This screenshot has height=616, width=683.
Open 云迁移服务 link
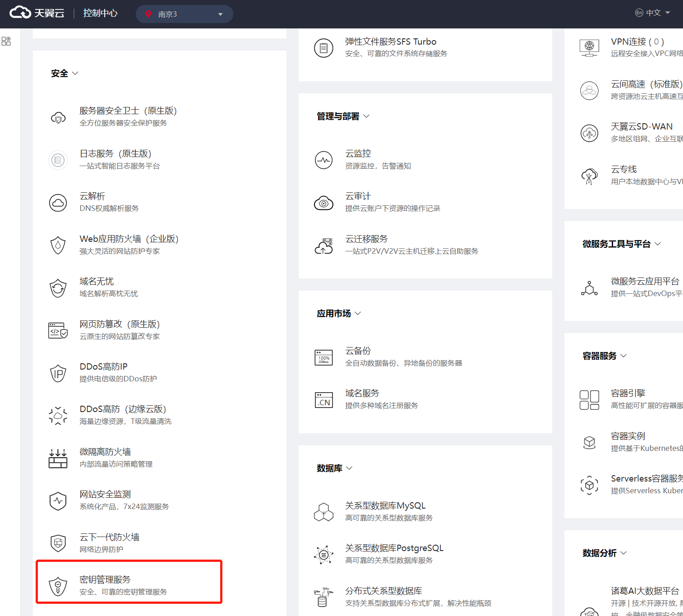click(x=367, y=239)
